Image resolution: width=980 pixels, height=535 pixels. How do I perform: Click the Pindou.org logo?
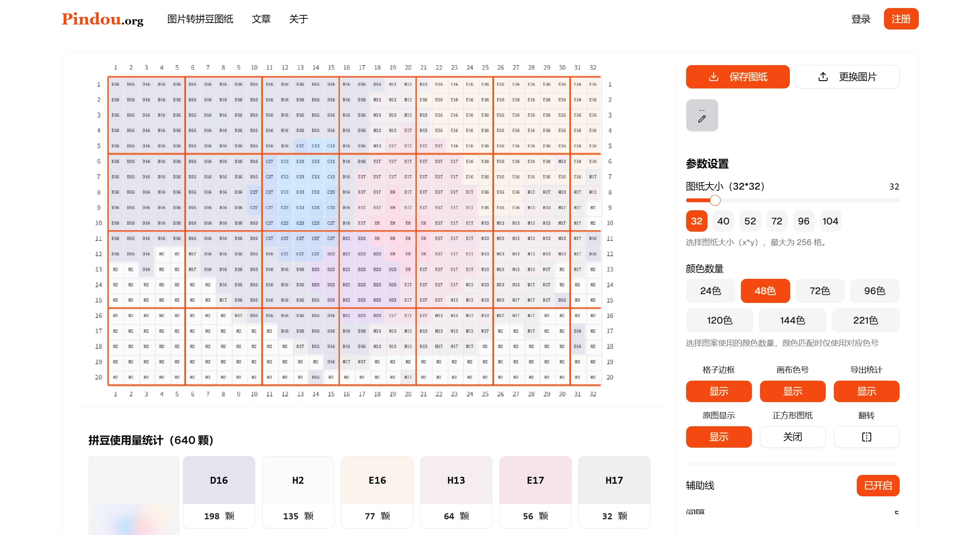tap(103, 19)
